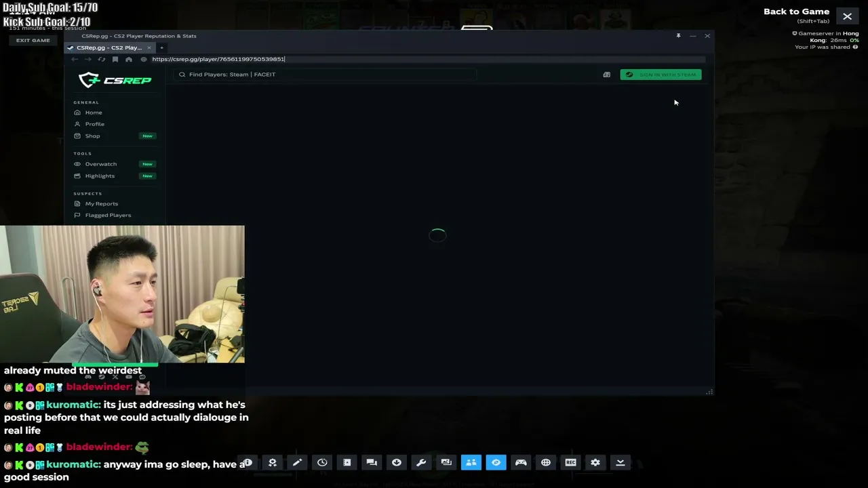Open the gamepad controller icon in the overlay toolbar
868x488 pixels.
[x=521, y=462]
